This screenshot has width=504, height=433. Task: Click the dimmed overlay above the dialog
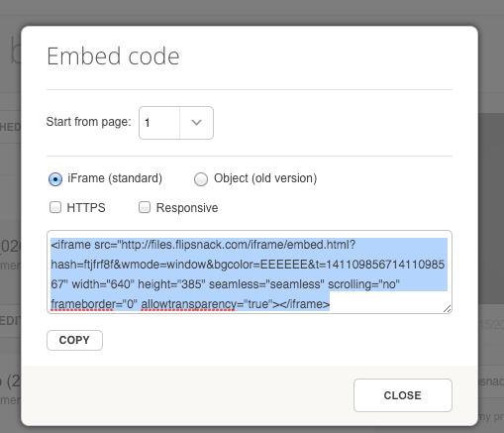coord(252,13)
